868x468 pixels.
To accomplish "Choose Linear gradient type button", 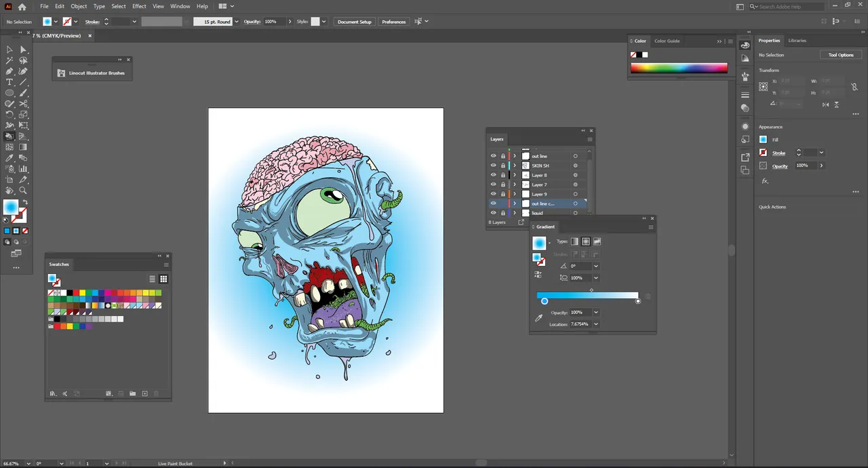I will pyautogui.click(x=575, y=241).
